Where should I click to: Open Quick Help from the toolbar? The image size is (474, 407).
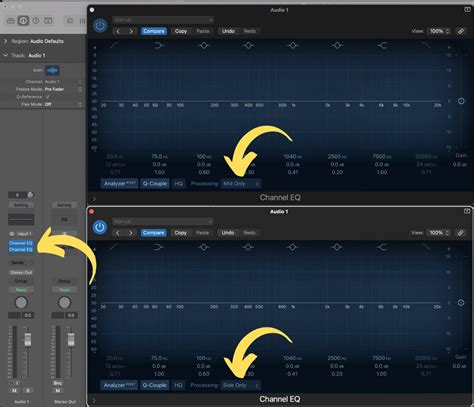point(36,21)
